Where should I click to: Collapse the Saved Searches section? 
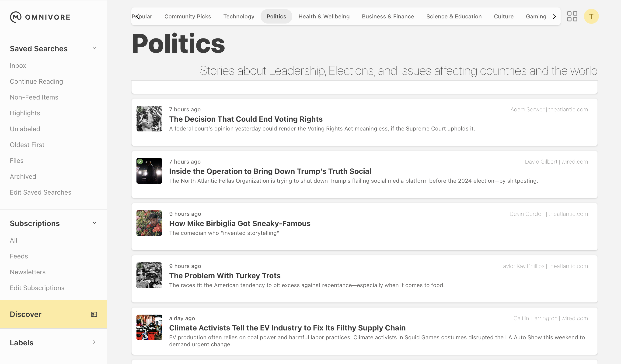point(94,48)
